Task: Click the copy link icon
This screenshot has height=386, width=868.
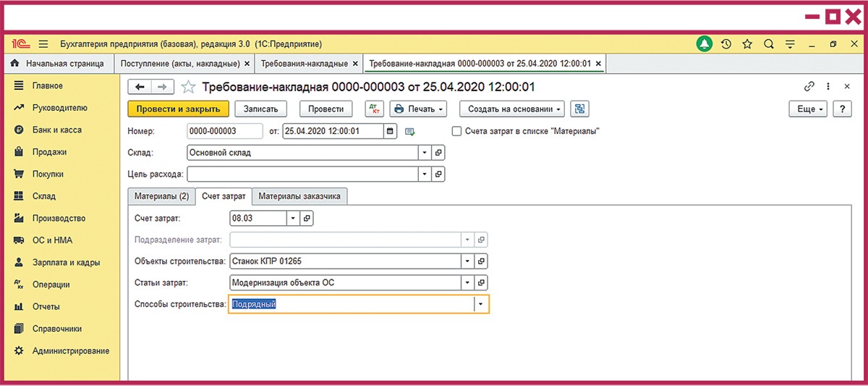Action: [809, 86]
